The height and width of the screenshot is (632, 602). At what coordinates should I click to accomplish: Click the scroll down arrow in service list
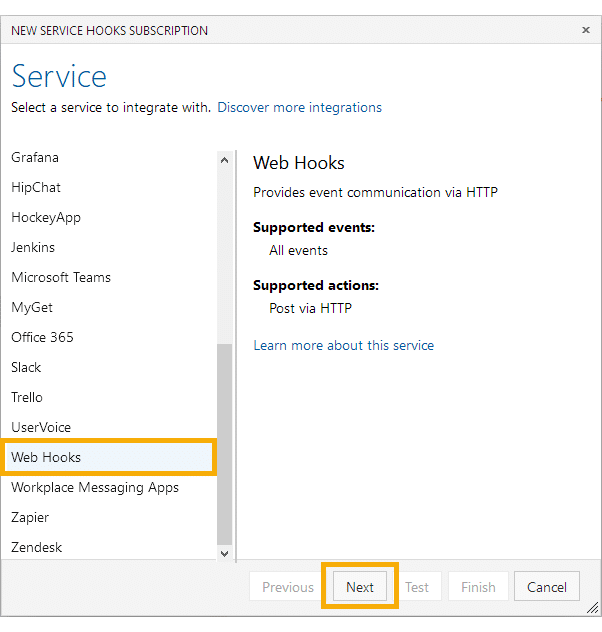pyautogui.click(x=224, y=553)
